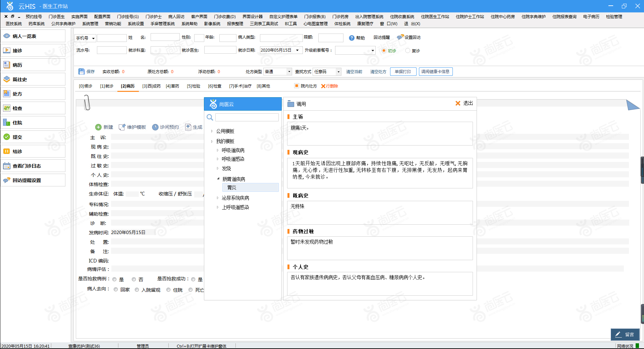644x349 pixels.
Task: Click the 清空处方 link
Action: click(378, 72)
